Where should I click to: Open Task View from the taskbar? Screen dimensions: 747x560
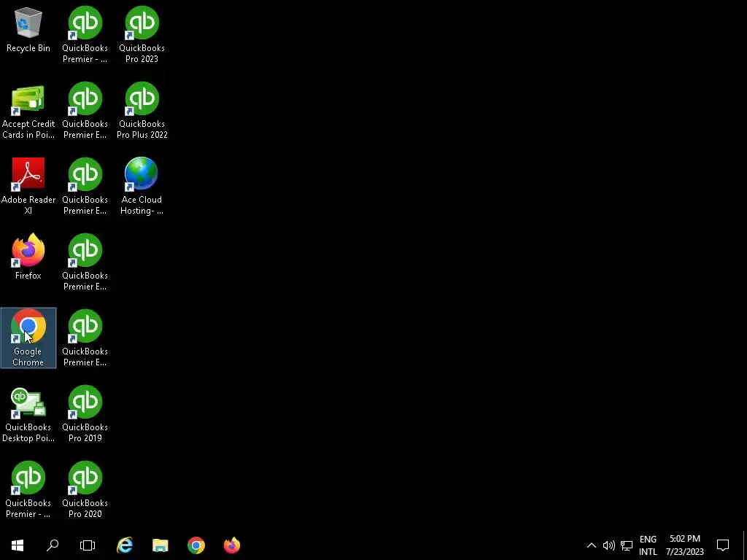click(x=88, y=545)
